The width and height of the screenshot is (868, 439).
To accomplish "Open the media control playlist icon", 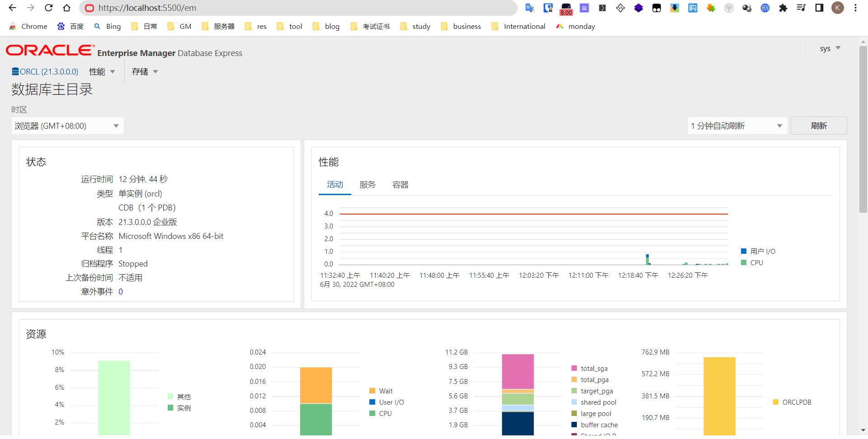I will coord(801,8).
